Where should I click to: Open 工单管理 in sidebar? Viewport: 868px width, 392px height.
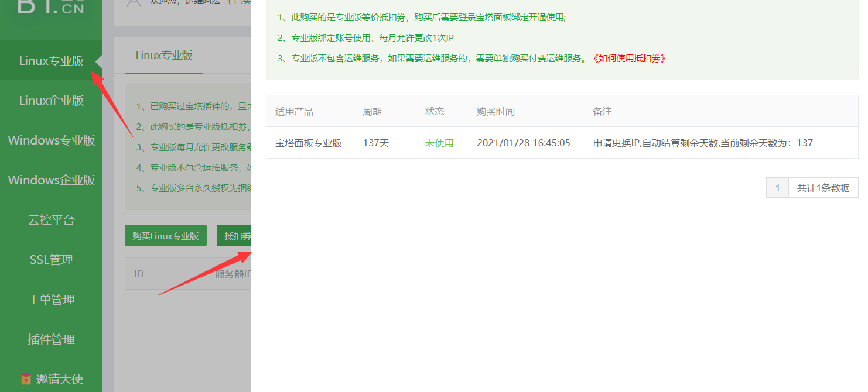(52, 300)
